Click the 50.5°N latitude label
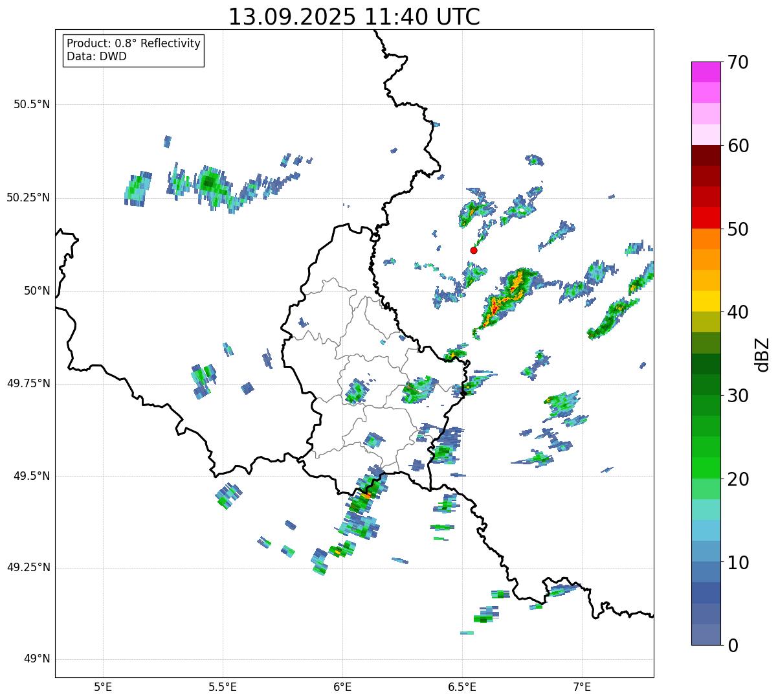Viewport: 778px width, 700px height. tap(32, 104)
